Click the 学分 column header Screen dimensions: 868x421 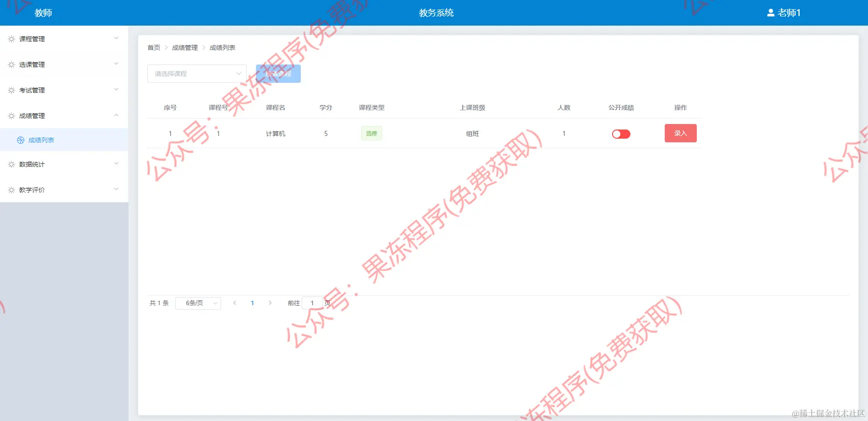326,108
